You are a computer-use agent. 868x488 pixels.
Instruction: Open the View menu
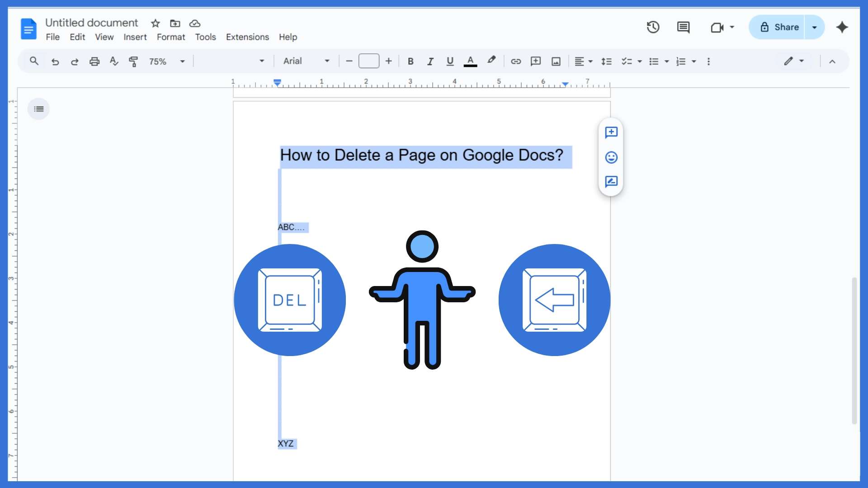(x=104, y=37)
